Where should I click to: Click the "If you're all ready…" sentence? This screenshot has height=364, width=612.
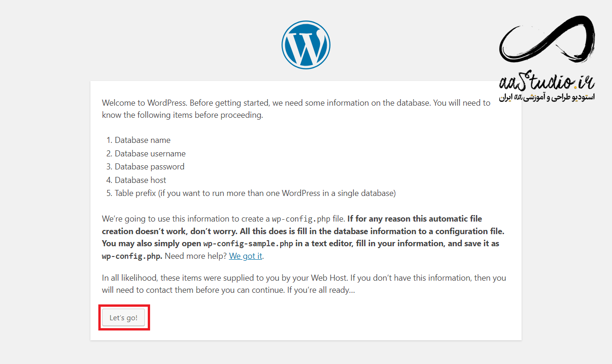click(x=321, y=290)
